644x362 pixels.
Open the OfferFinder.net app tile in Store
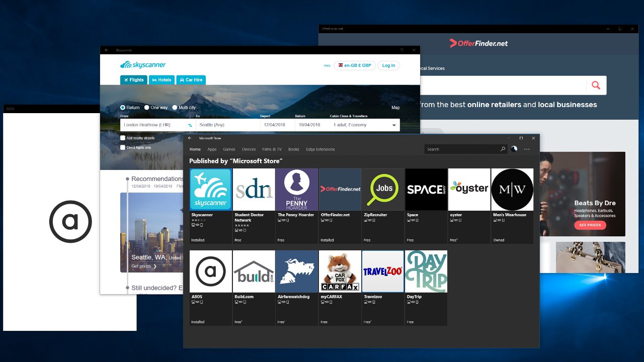(340, 206)
